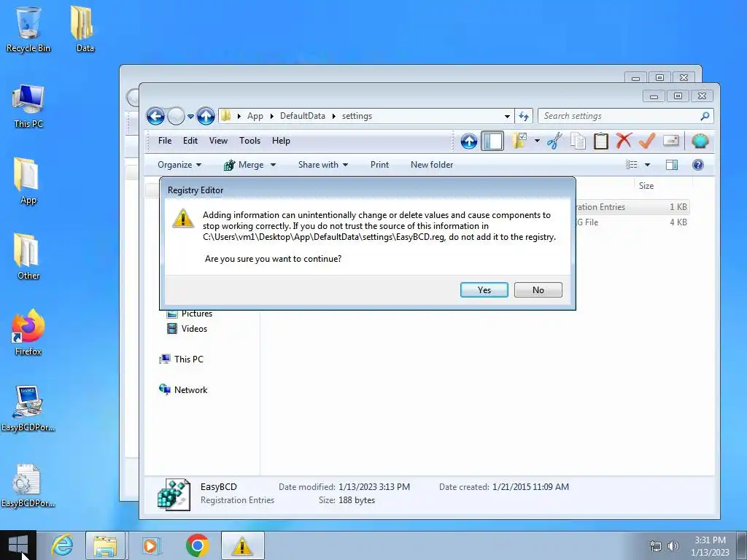Screen dimensions: 747x560
Task: Toggle the preview pane button
Action: click(672, 165)
